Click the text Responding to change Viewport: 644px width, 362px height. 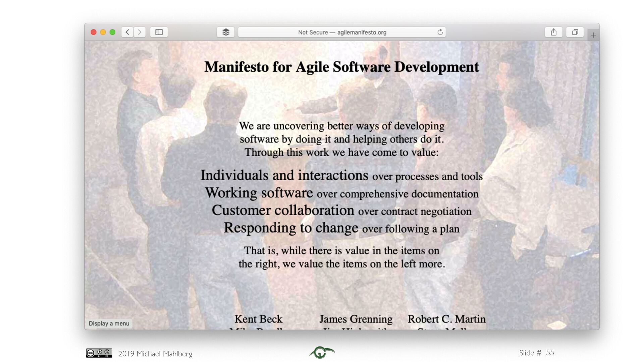[291, 228]
